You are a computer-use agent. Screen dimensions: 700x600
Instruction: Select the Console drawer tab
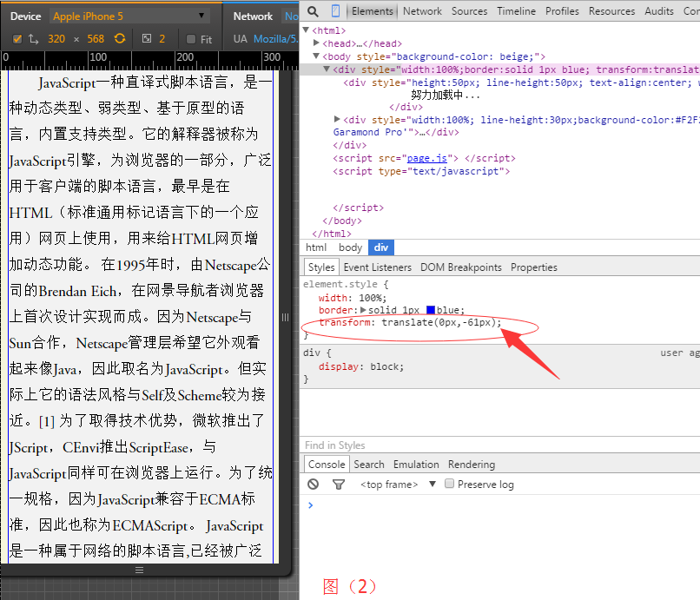327,465
